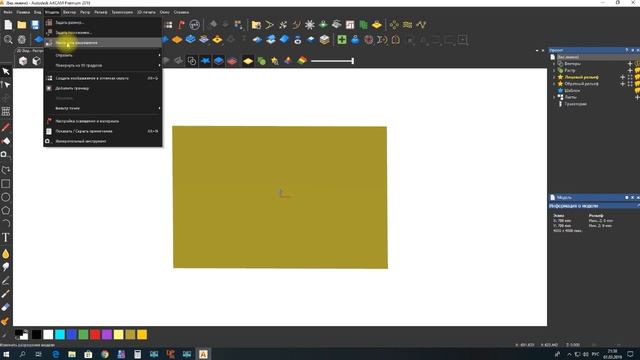Select the eraser tool in left toolbar

click(x=6, y=307)
